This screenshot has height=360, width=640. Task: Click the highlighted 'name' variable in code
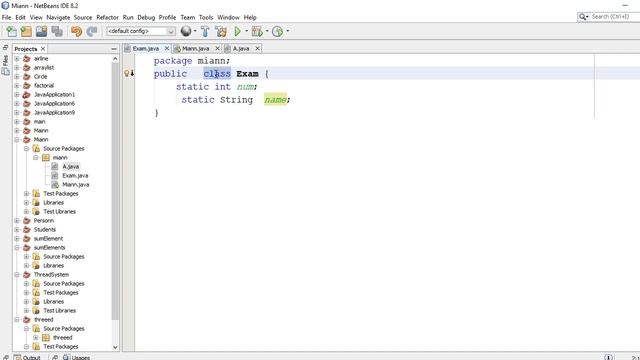point(275,100)
